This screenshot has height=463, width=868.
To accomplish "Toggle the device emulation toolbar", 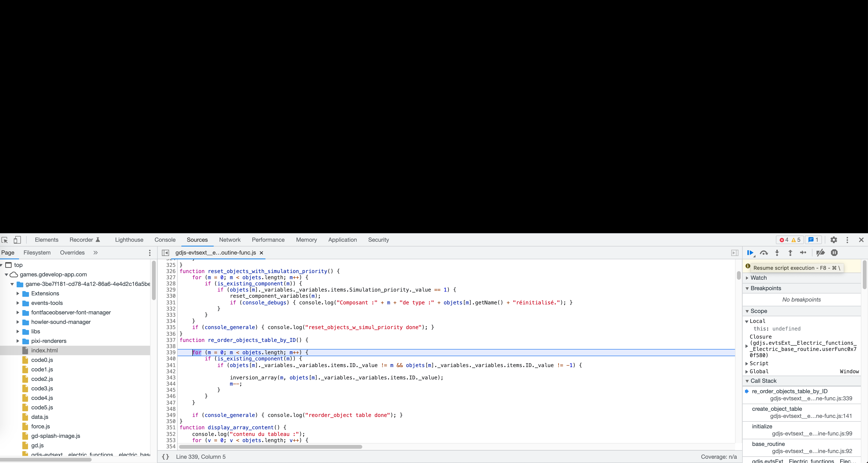I will pos(17,240).
